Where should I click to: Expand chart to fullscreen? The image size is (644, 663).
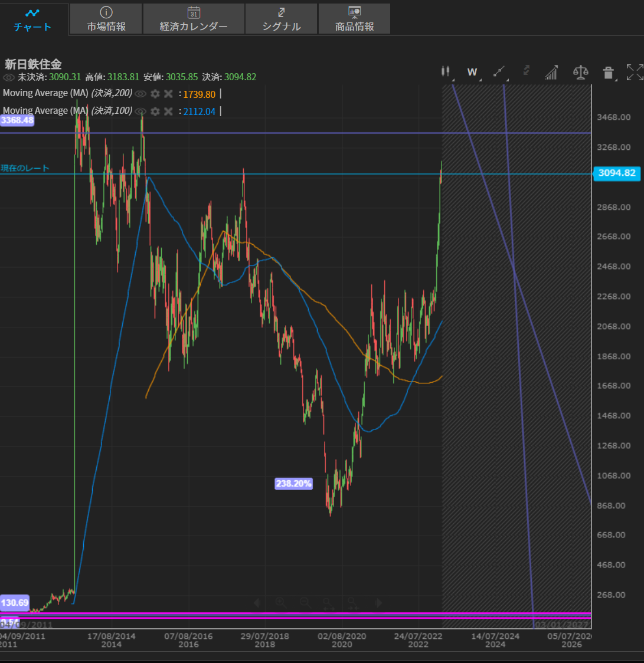pos(634,72)
